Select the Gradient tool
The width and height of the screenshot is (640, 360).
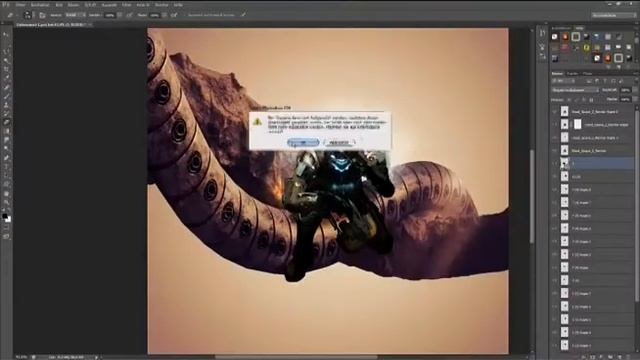[6, 131]
